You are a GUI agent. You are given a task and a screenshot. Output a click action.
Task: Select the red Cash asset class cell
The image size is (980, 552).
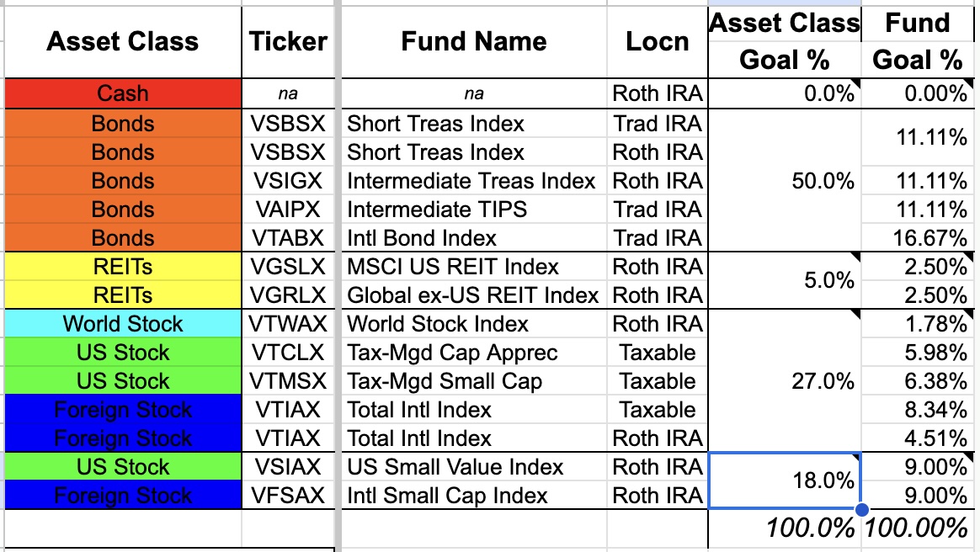(123, 93)
